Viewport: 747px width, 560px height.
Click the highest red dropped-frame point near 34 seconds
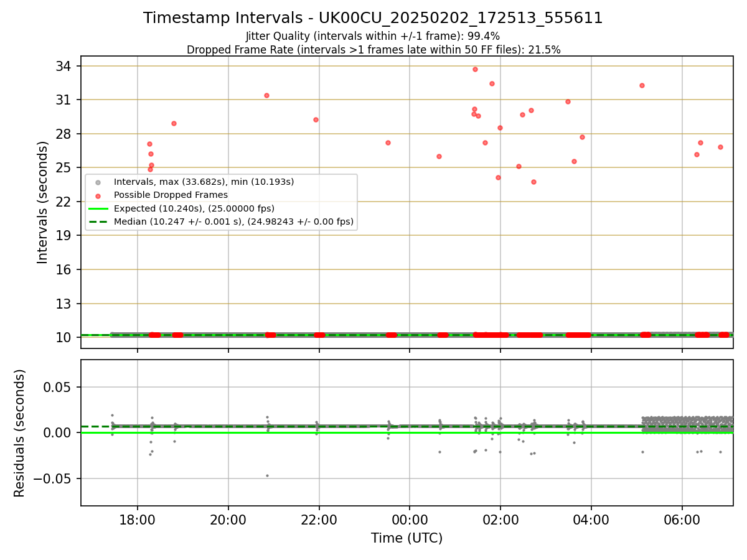(x=475, y=69)
